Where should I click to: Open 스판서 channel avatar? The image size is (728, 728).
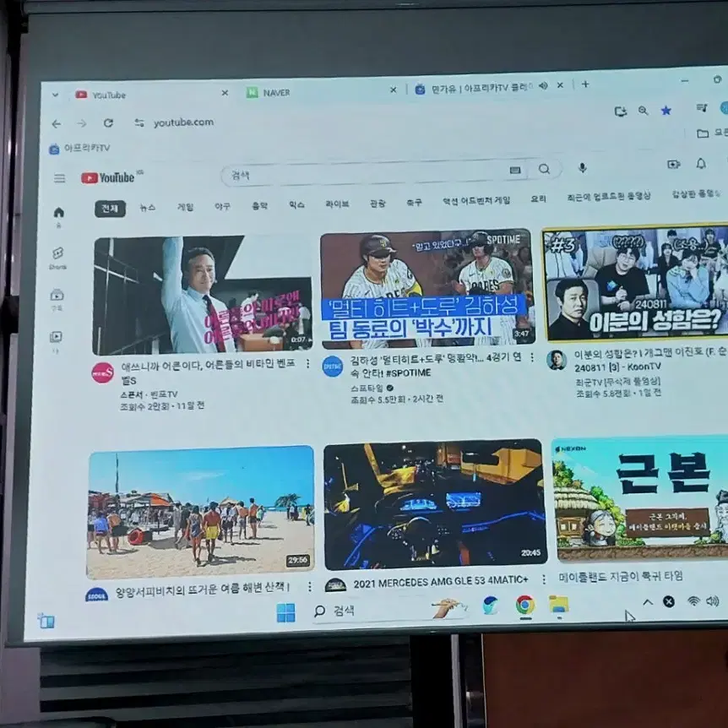(102, 372)
